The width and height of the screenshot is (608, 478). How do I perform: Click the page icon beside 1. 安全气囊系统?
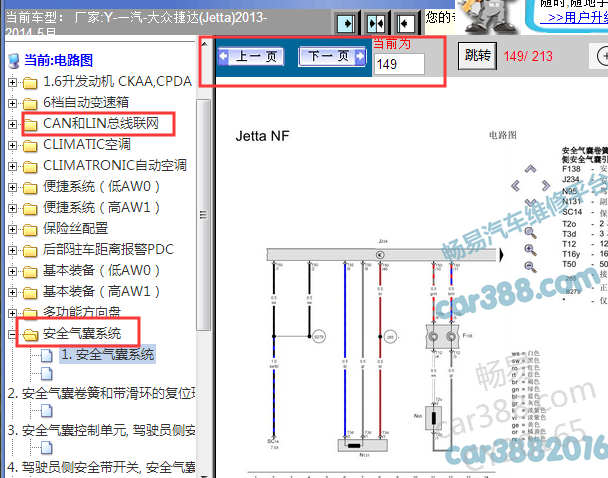click(47, 355)
